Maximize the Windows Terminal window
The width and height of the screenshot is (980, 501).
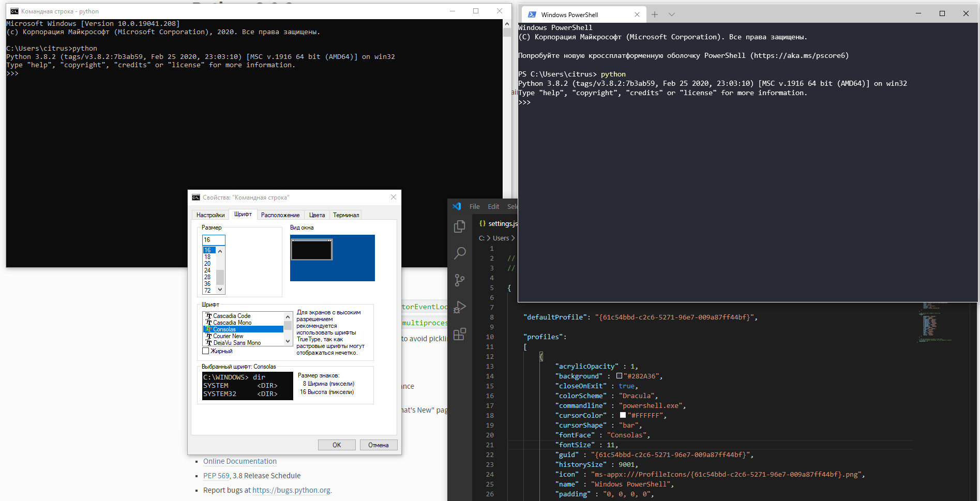point(942,13)
